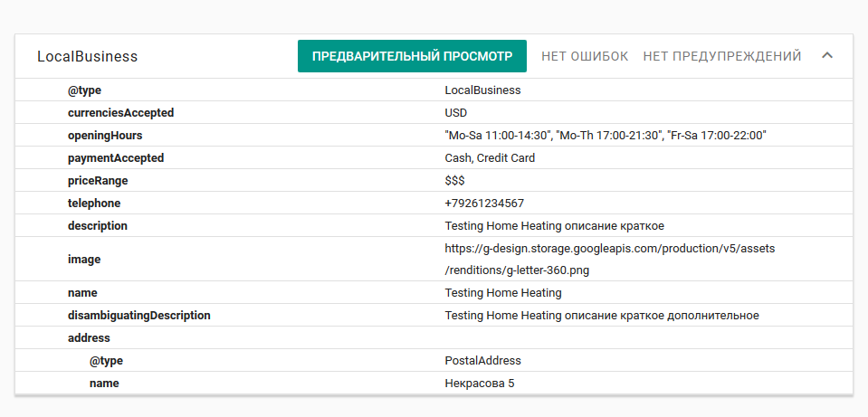Image resolution: width=868 pixels, height=417 pixels.
Task: Select the telephone number +79261234567
Action: (x=484, y=204)
